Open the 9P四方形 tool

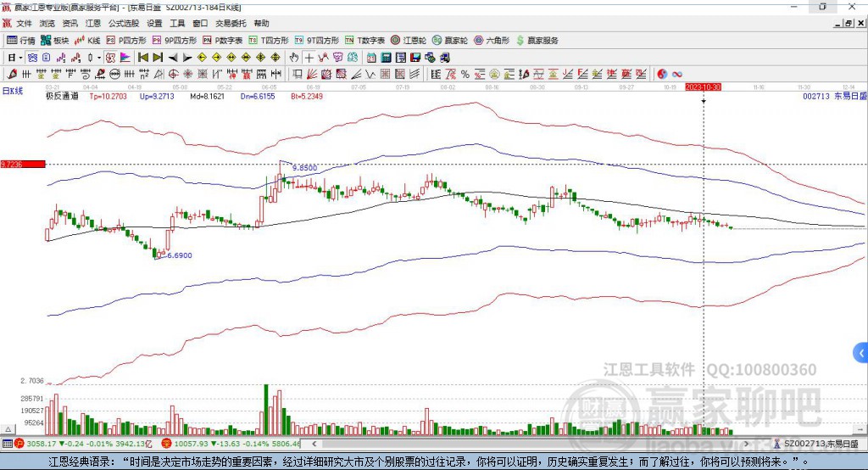pyautogui.click(x=175, y=41)
